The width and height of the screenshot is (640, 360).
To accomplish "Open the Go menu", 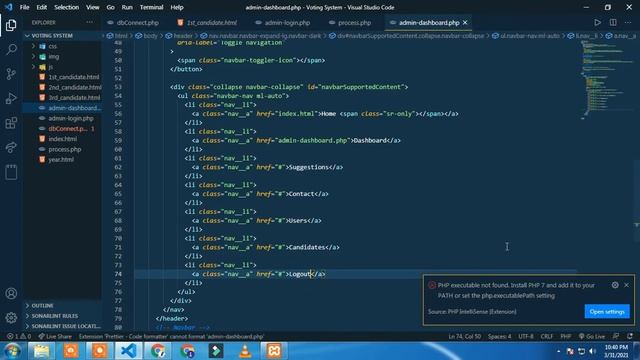I will click(x=110, y=7).
